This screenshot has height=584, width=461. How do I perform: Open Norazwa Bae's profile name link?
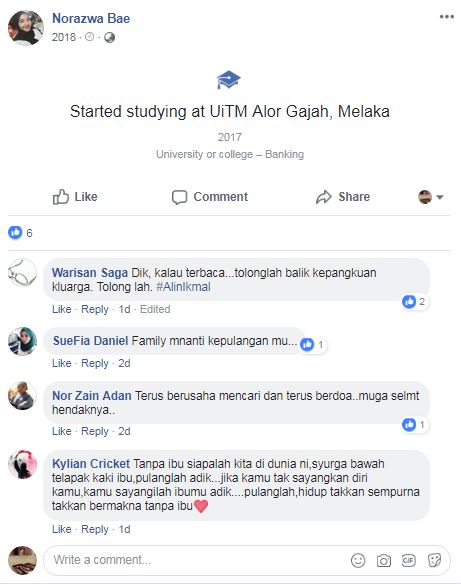91,18
